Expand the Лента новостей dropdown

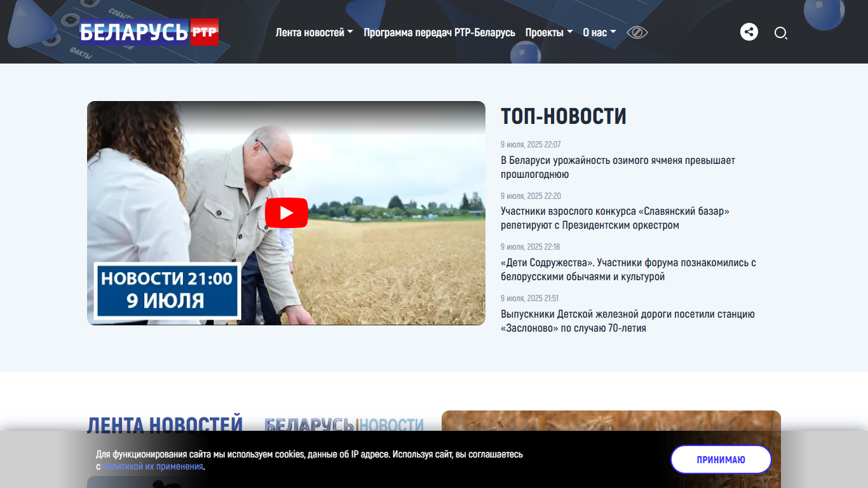point(314,32)
